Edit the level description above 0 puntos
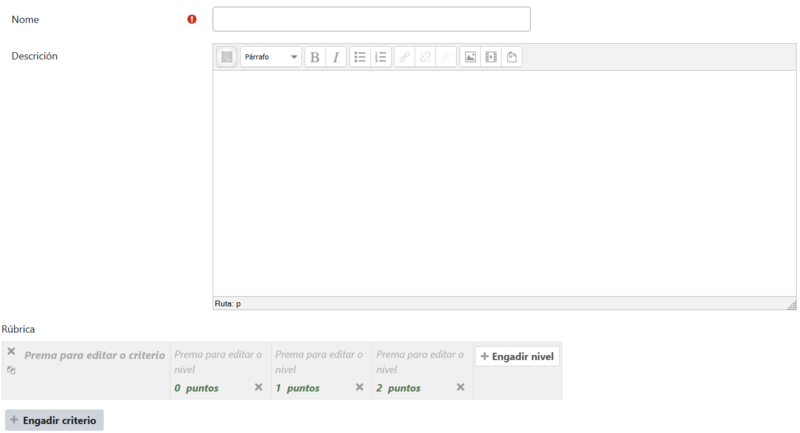The height and width of the screenshot is (433, 800). point(218,362)
